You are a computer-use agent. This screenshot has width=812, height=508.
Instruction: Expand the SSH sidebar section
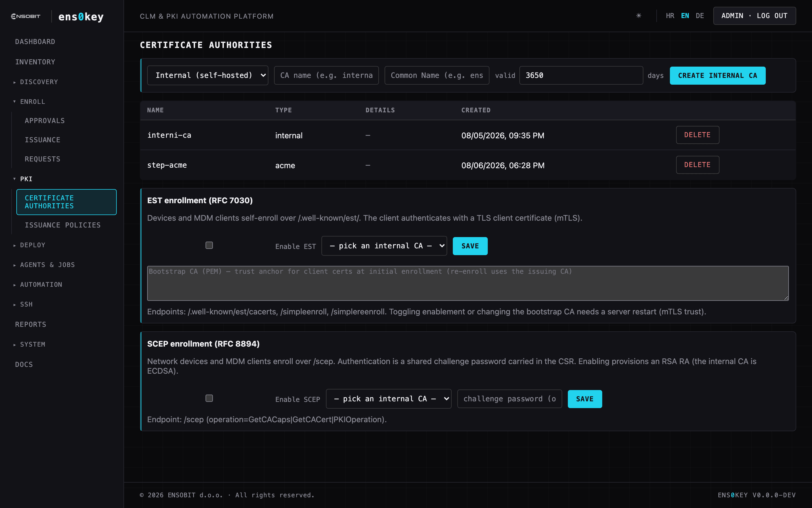click(x=26, y=305)
